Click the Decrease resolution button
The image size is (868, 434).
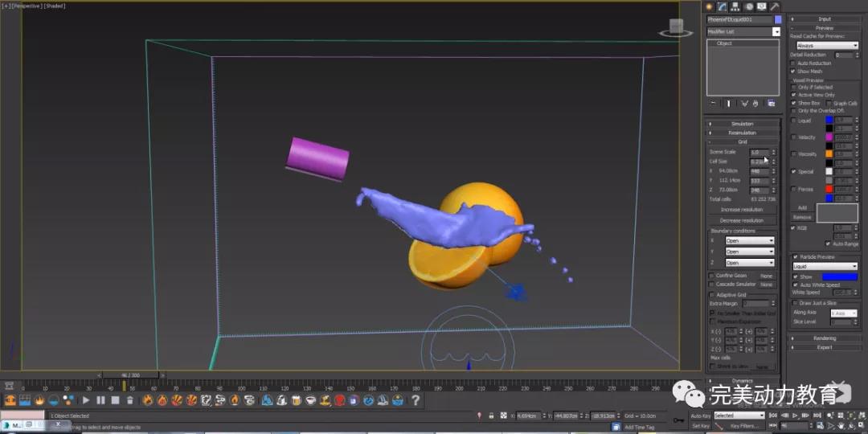coord(742,220)
